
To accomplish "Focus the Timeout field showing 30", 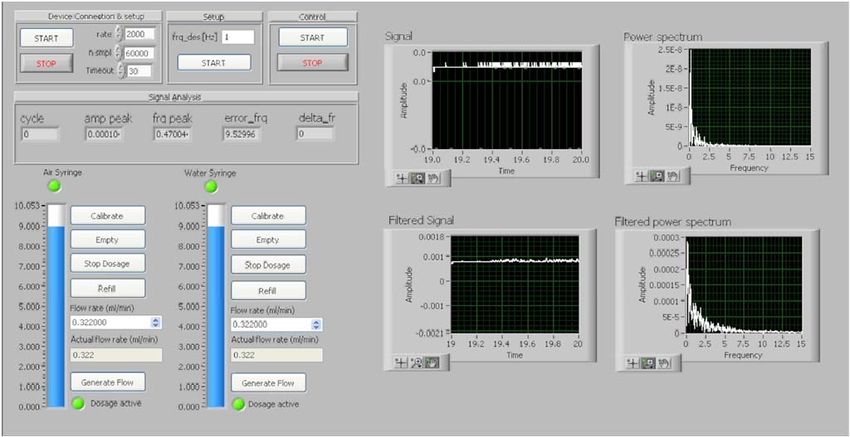I will pos(139,71).
